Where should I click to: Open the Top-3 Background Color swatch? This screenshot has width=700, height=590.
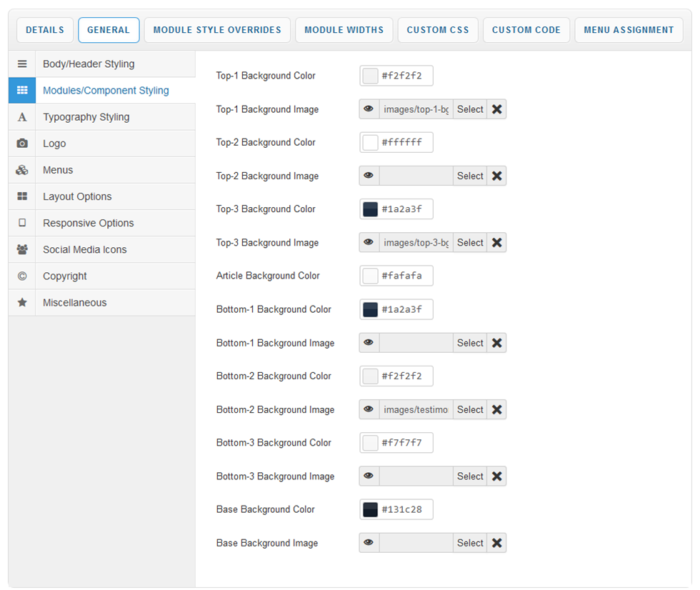tap(370, 209)
